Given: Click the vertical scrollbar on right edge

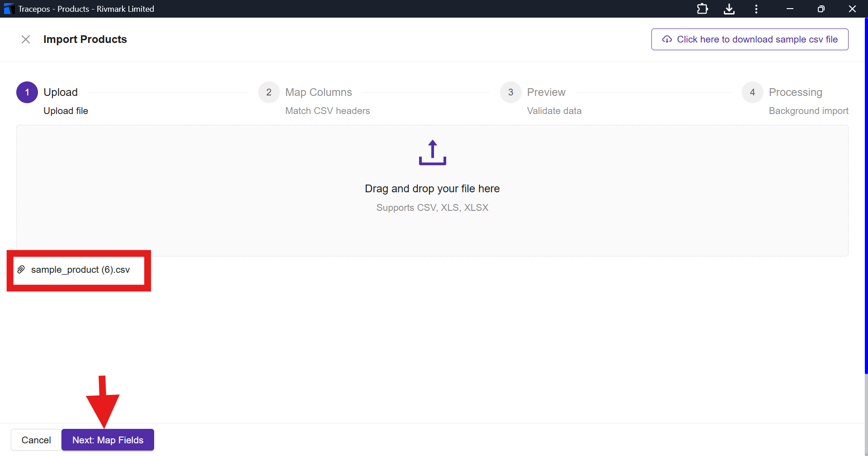Looking at the screenshot, I should 866,196.
